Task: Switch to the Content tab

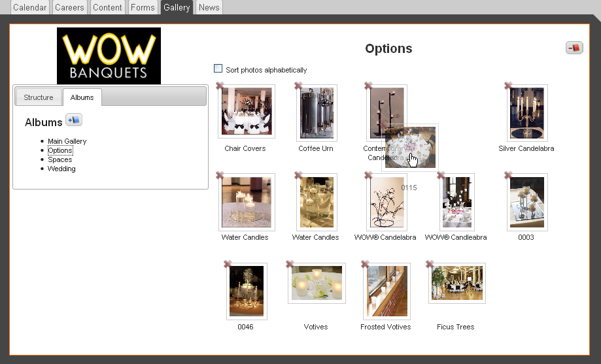Action: [107, 7]
